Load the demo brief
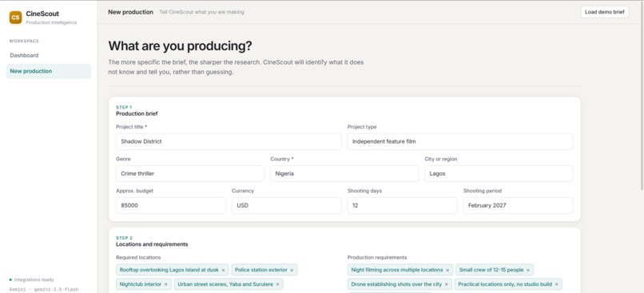The width and height of the screenshot is (644, 293). tap(605, 12)
